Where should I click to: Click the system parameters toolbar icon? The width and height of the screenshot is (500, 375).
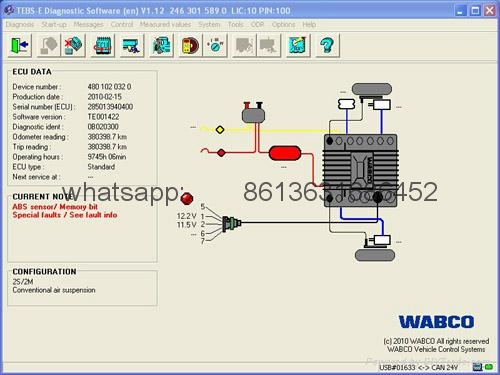132,45
